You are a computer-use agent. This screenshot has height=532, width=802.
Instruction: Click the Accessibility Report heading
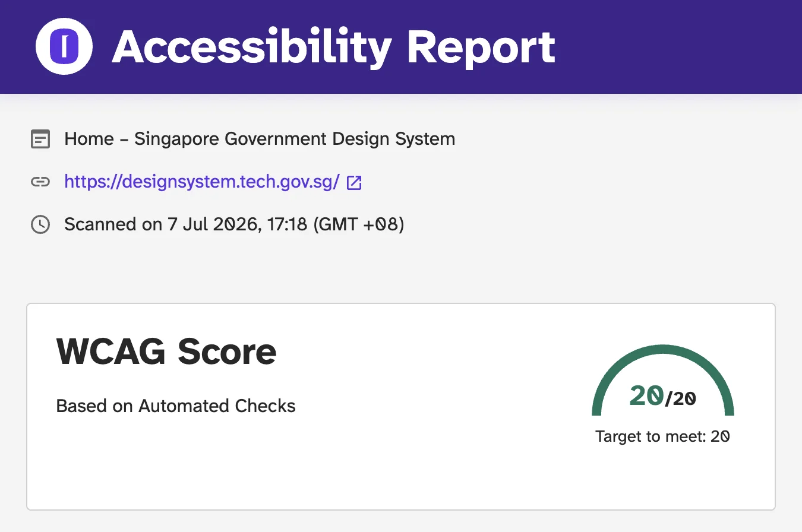pos(334,46)
